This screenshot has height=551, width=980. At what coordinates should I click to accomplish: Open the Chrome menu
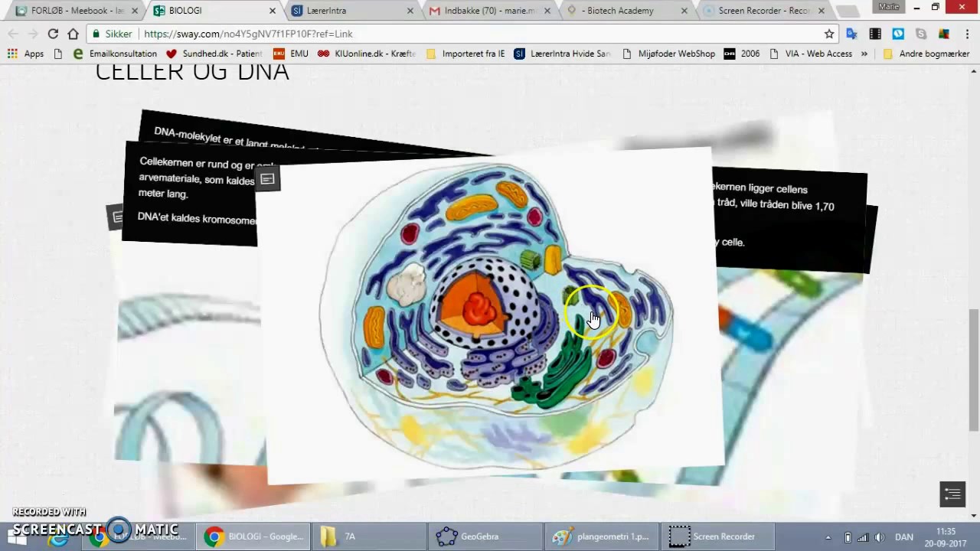coord(966,34)
